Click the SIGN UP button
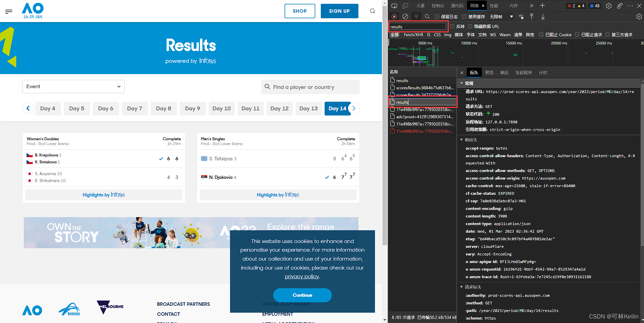Image resolution: width=644 pixels, height=323 pixels. (x=339, y=11)
